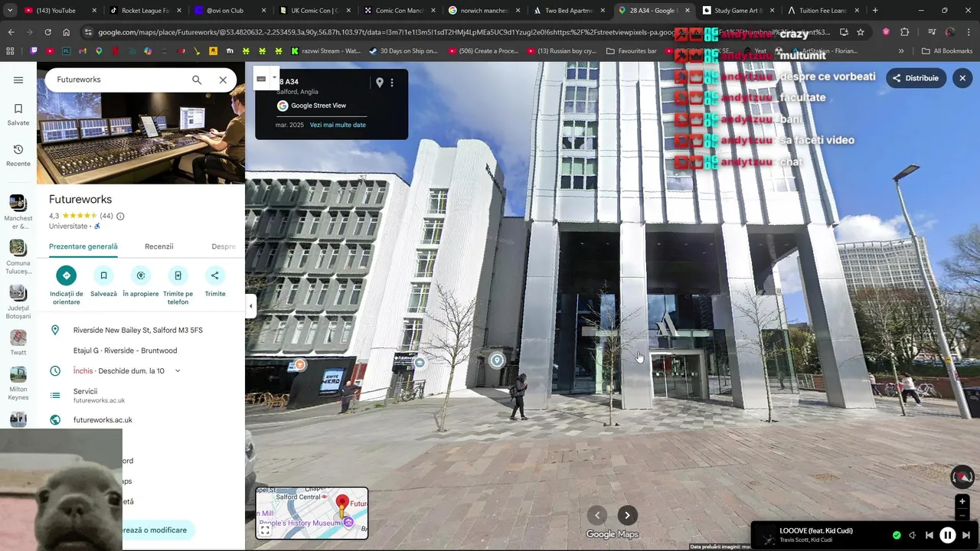
Task: Click the minimap thumbnail
Action: (312, 513)
